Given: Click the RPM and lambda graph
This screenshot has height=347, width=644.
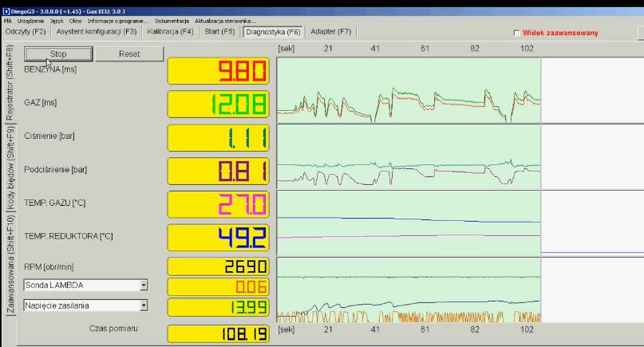Looking at the screenshot, I should pyautogui.click(x=409, y=290).
